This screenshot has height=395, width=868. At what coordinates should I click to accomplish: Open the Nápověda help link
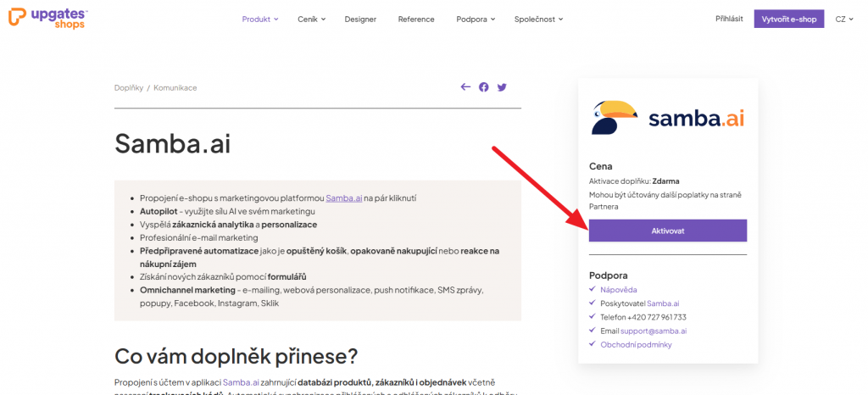point(619,290)
